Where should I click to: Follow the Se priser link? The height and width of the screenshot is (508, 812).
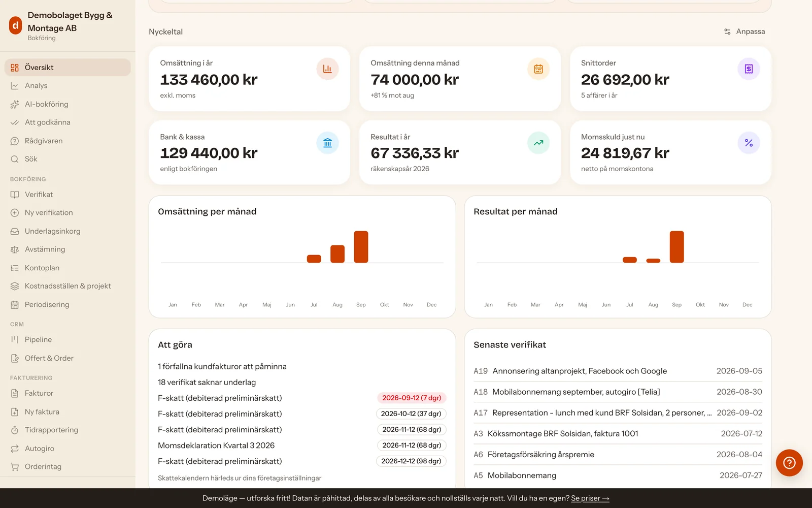(x=590, y=498)
